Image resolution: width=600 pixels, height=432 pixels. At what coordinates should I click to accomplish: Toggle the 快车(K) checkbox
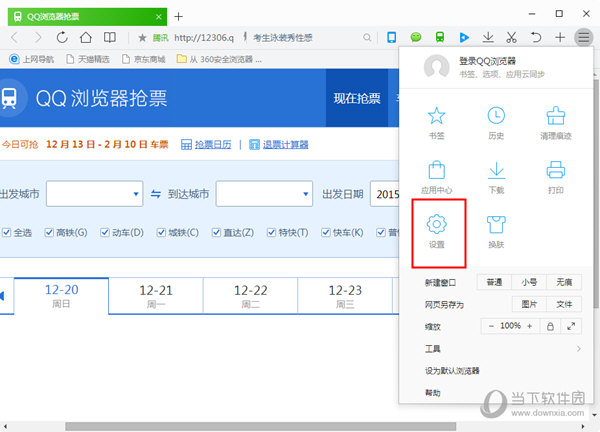tap(326, 232)
